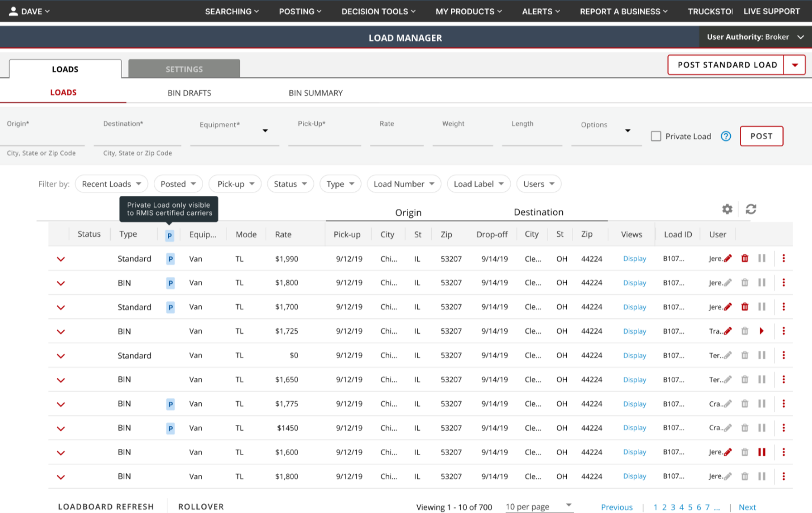812x513 pixels.
Task: Open the Post Standard Load arrow dropdown
Action: pyautogui.click(x=795, y=65)
